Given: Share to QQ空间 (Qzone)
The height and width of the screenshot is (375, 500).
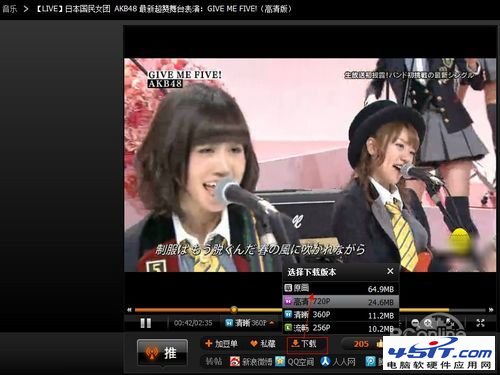Looking at the screenshot, I should coord(295,362).
